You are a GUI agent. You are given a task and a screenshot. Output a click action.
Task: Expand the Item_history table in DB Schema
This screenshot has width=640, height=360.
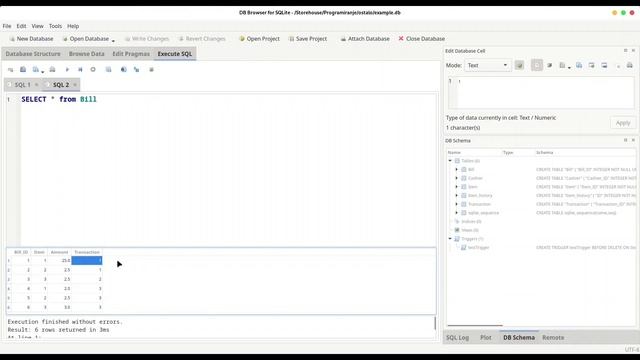click(x=457, y=196)
